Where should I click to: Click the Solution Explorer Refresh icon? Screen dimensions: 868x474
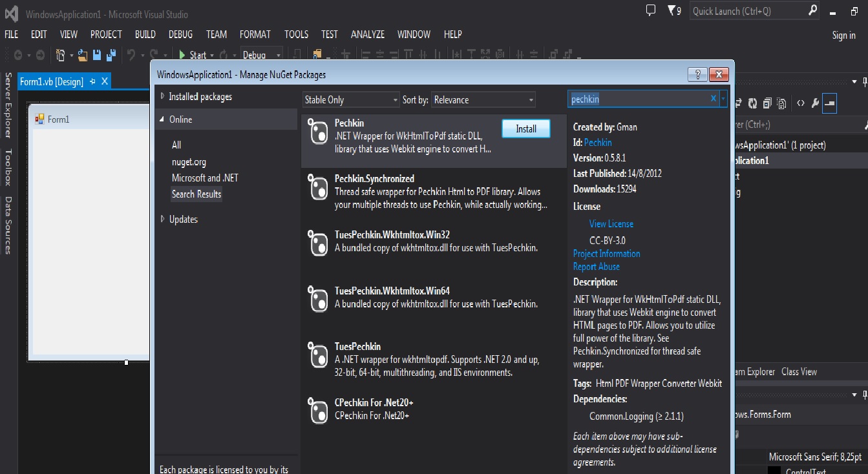[x=752, y=103]
